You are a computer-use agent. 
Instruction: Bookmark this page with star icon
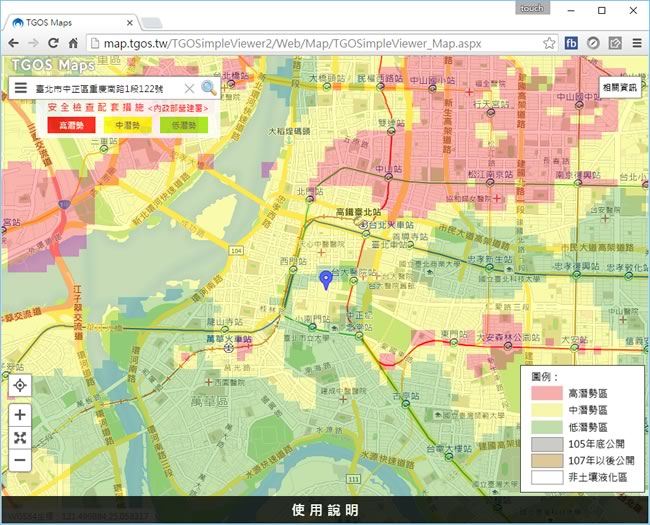(549, 43)
